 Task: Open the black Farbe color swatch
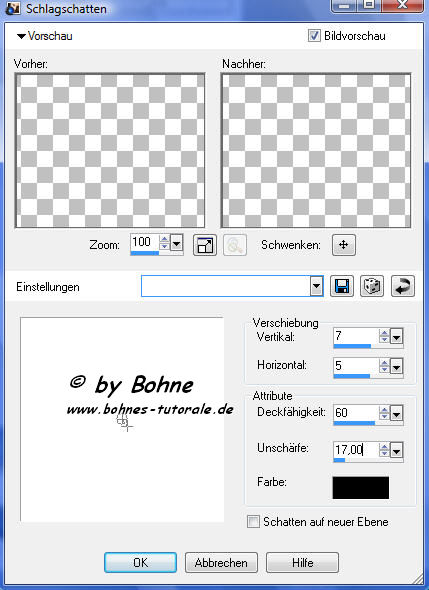coord(361,488)
